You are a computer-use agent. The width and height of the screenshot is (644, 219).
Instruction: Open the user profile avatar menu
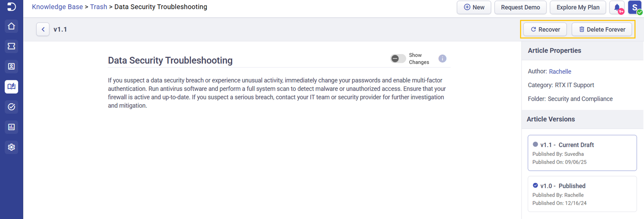[635, 8]
